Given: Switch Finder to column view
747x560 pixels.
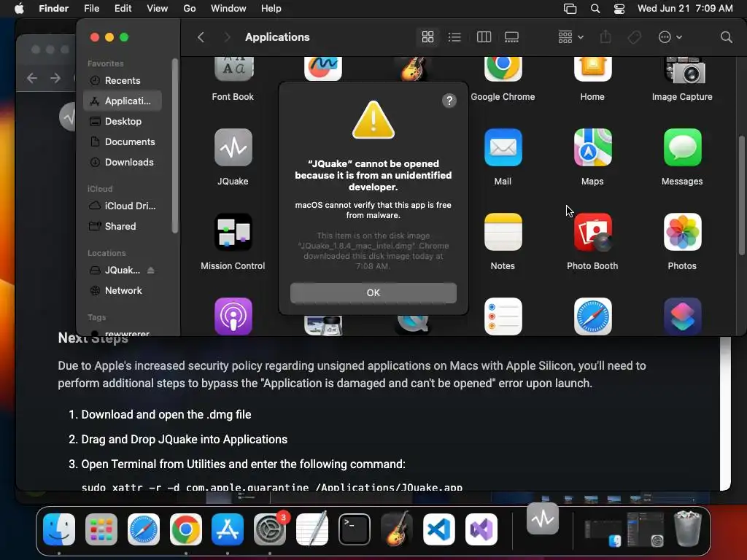Looking at the screenshot, I should 484,37.
